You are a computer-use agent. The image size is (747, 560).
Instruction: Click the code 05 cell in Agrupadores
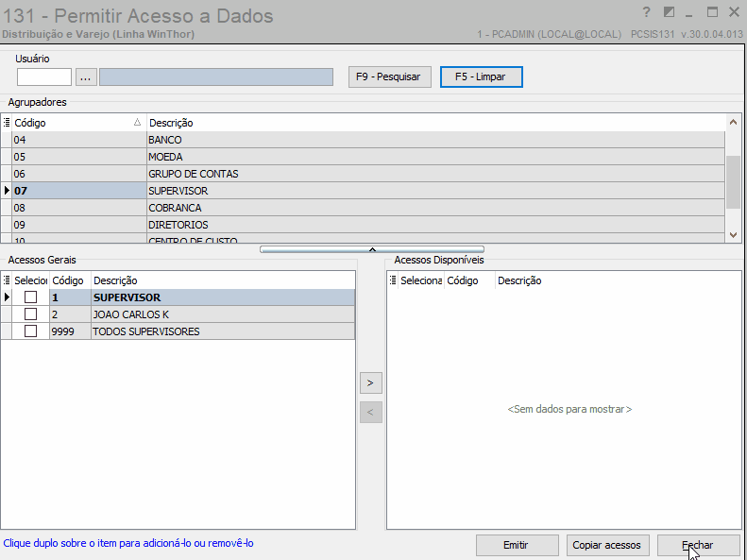point(79,157)
